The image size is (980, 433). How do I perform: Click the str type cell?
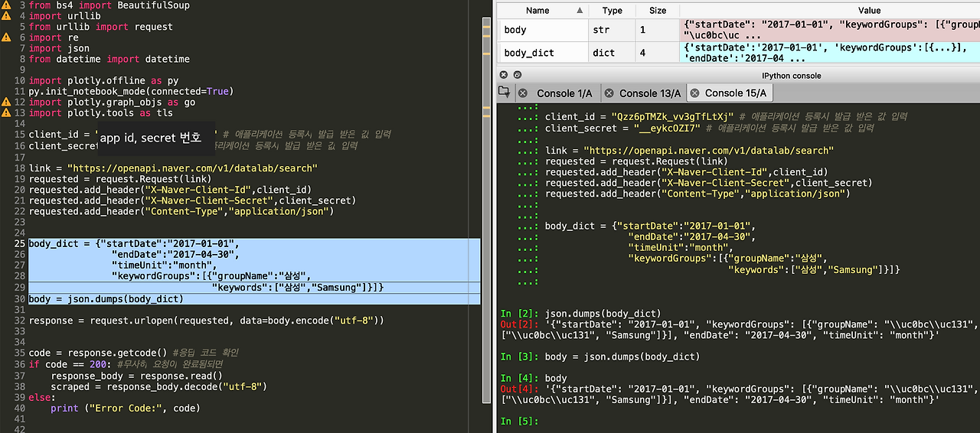coord(612,30)
